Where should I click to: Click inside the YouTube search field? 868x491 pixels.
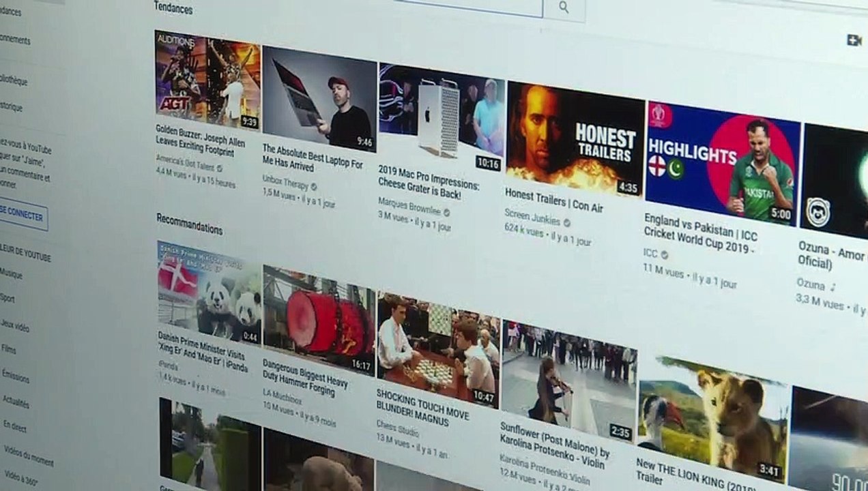click(x=471, y=5)
